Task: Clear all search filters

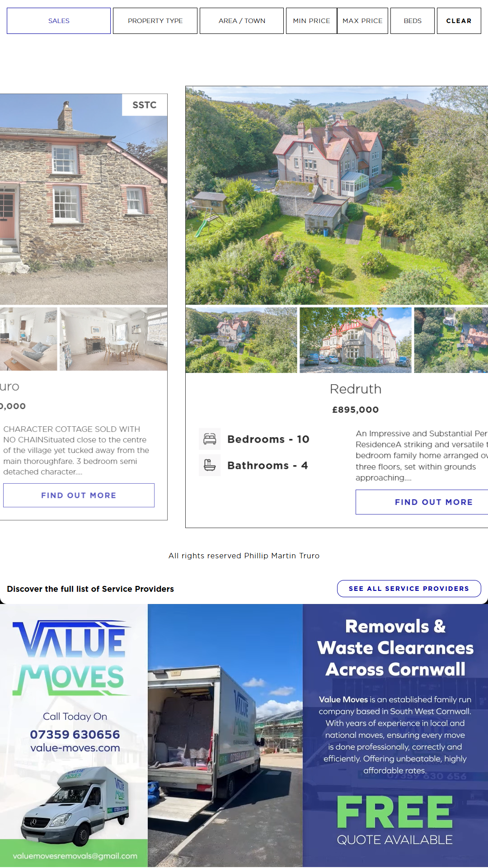Action: pyautogui.click(x=459, y=21)
